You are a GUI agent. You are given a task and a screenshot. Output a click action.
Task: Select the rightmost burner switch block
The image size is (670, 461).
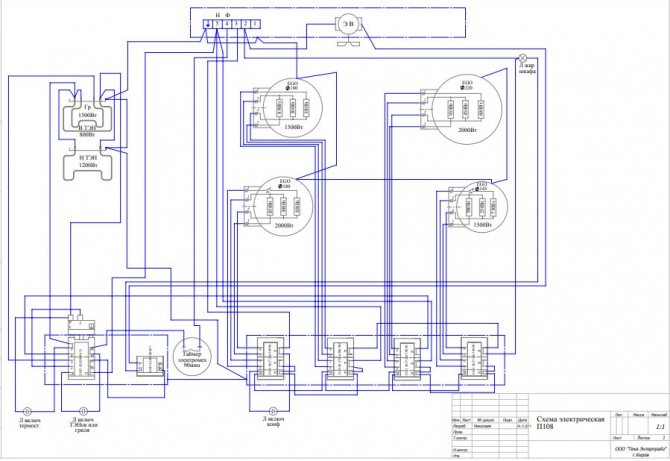pyautogui.click(x=477, y=357)
